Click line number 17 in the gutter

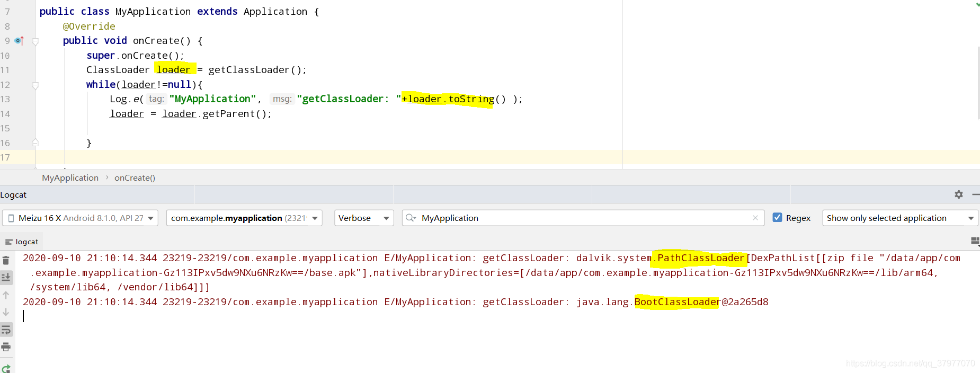tap(5, 157)
